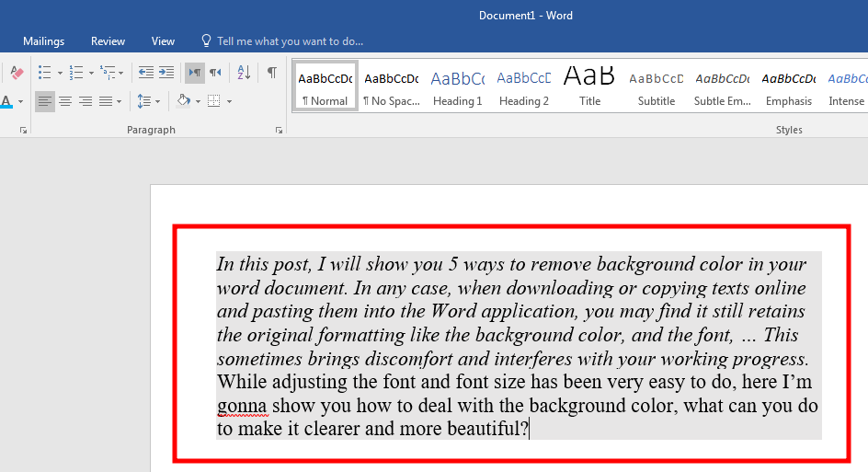Viewport: 868px width, 472px height.
Task: Switch to the Review tab
Action: (108, 41)
